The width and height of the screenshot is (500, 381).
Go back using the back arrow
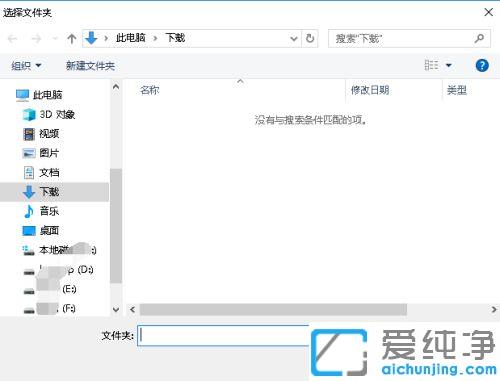pos(13,39)
